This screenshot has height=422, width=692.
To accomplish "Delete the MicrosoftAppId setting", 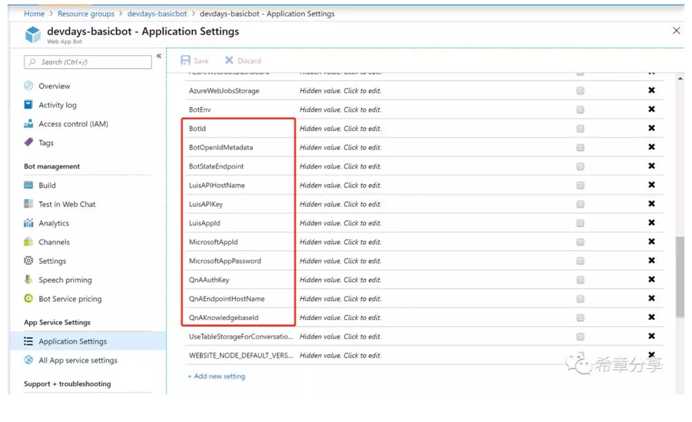I will tap(651, 242).
